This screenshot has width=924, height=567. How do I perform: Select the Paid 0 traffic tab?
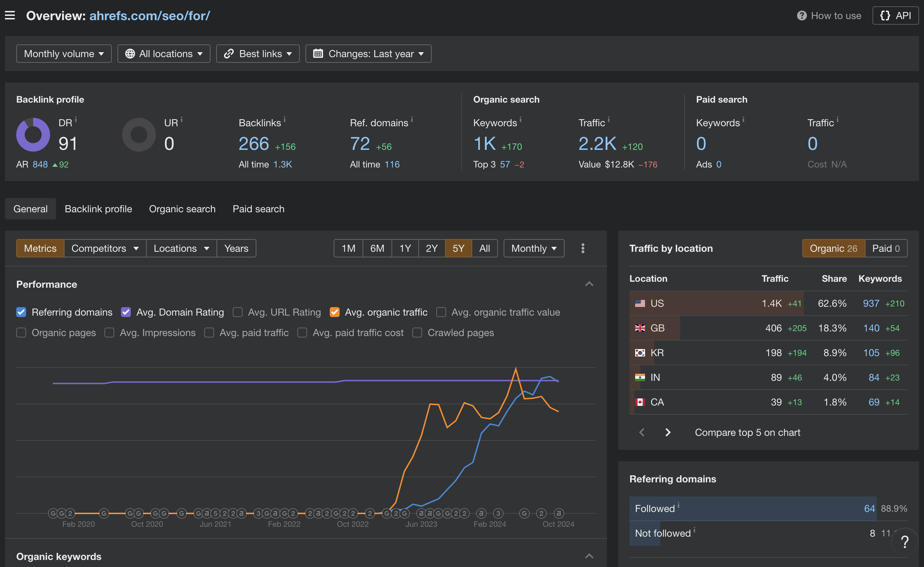[x=886, y=248]
